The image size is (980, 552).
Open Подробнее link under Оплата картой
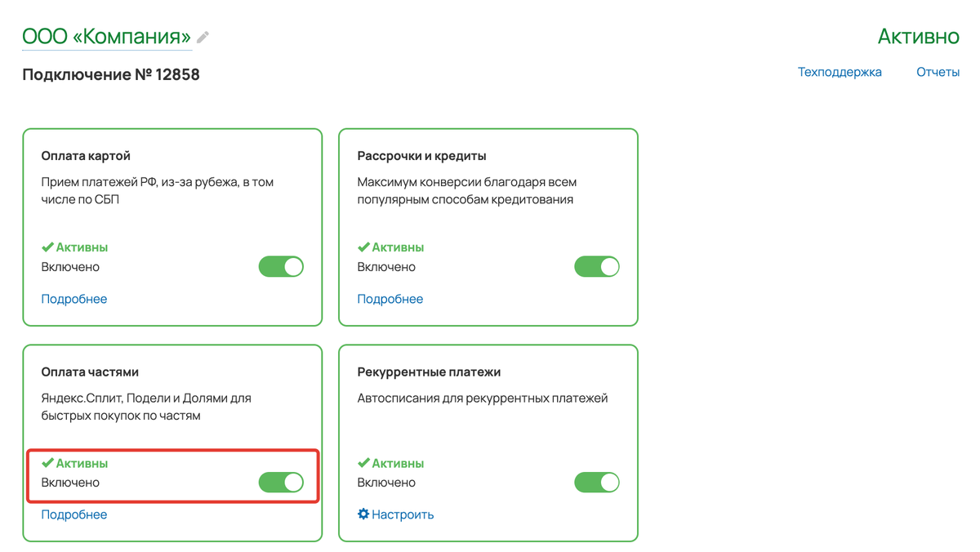[x=74, y=299]
